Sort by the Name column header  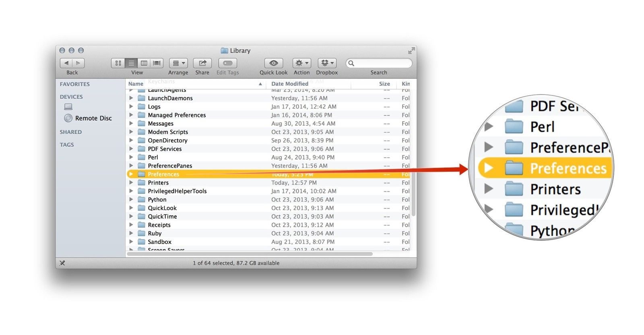tap(136, 84)
